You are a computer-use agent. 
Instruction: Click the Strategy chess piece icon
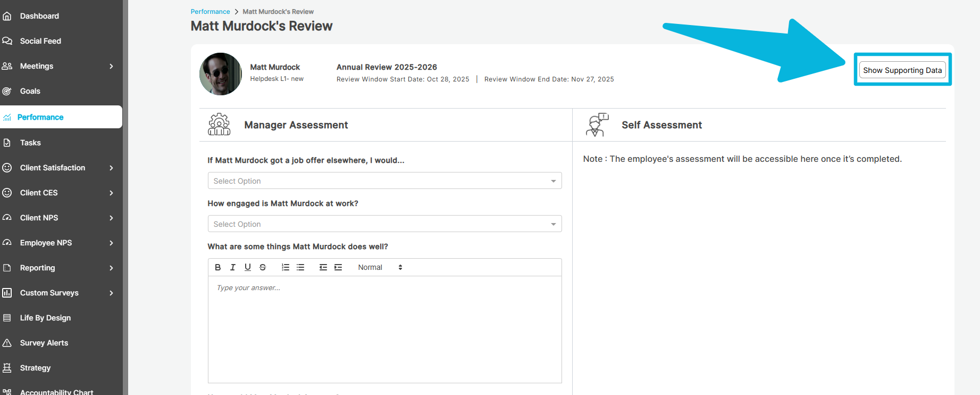pos(7,368)
